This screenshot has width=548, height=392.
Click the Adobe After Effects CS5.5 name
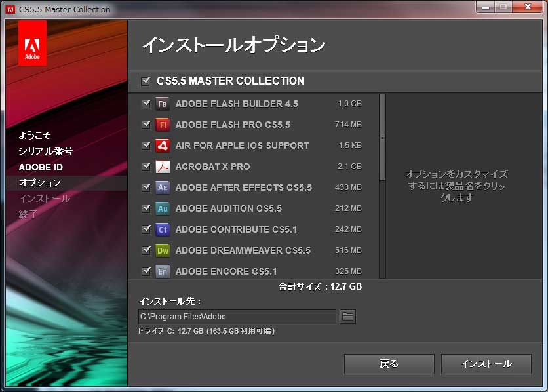pos(244,187)
